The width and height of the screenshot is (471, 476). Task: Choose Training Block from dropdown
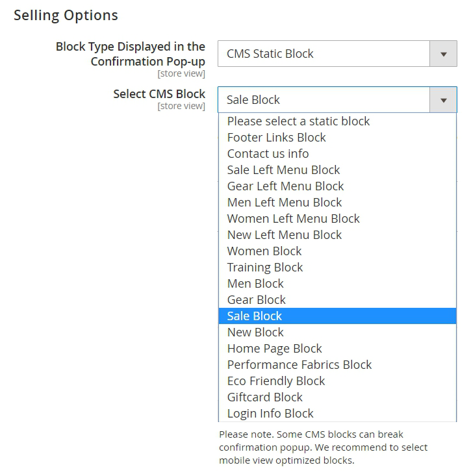[265, 268]
